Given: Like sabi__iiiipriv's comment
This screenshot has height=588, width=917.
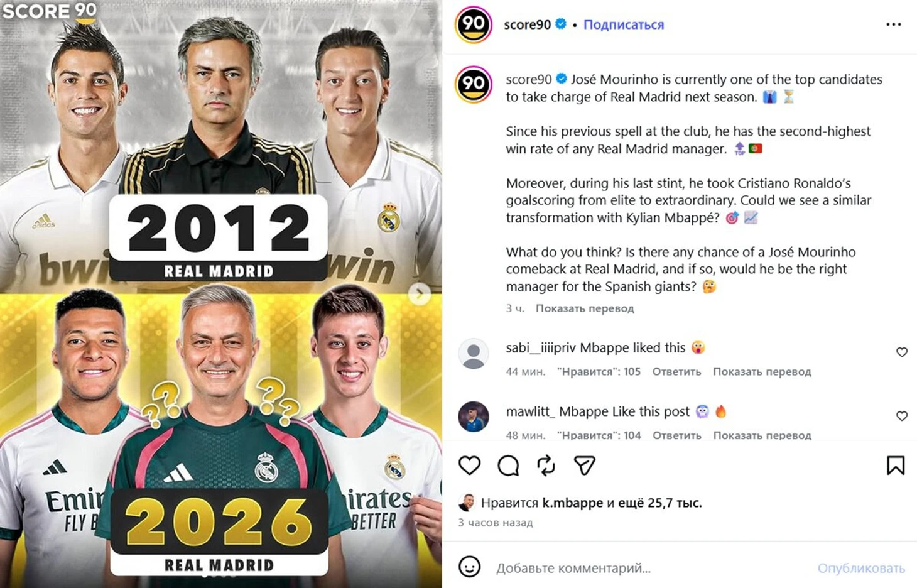Looking at the screenshot, I should (x=901, y=352).
